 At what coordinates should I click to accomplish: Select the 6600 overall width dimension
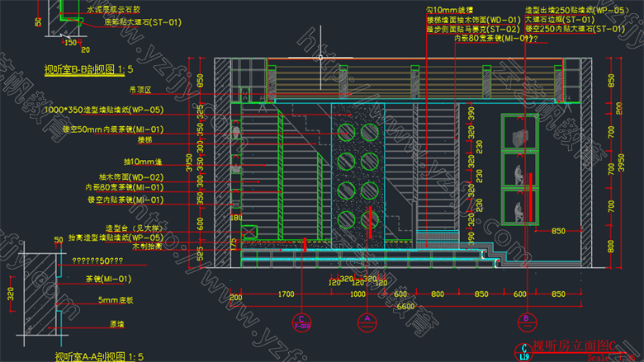tap(405, 307)
